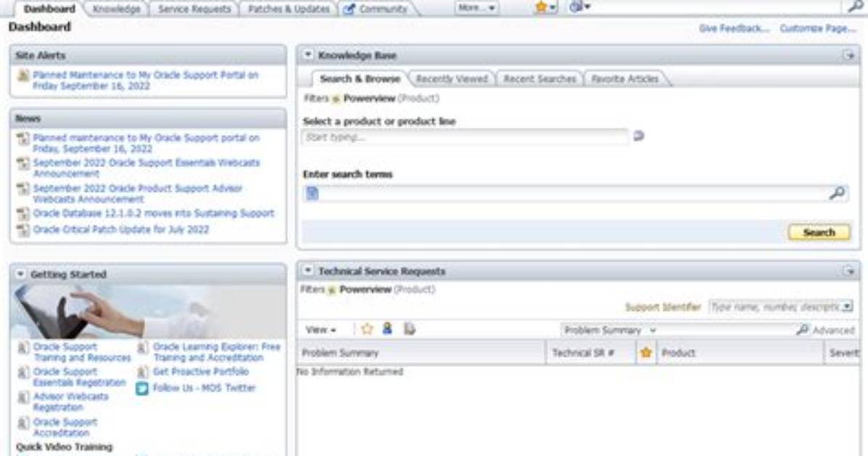868x456 pixels.
Task: Open the settings gear dropdown in header
Action: tap(579, 7)
